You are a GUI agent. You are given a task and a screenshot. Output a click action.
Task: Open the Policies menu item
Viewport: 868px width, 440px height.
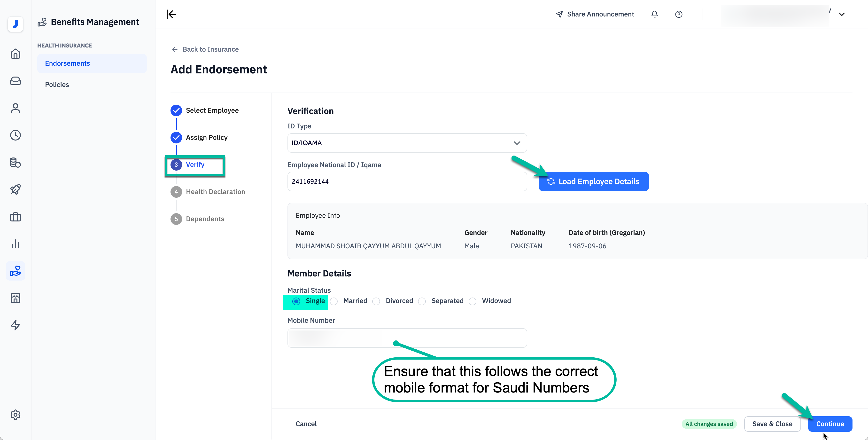pyautogui.click(x=57, y=85)
